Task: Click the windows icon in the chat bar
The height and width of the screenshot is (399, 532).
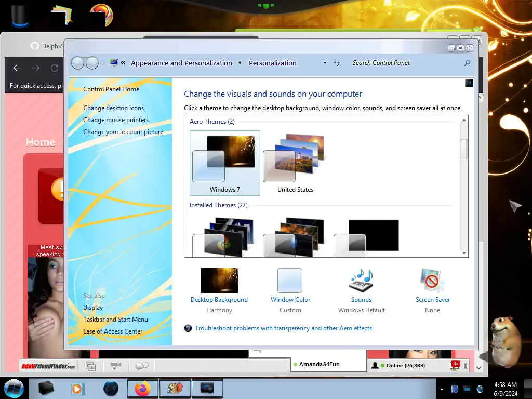Action: pos(90,366)
